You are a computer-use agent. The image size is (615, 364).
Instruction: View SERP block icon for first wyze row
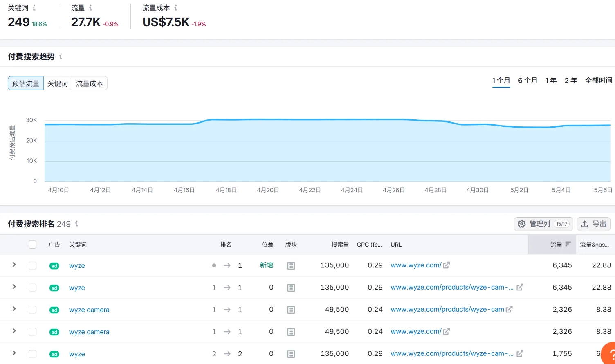click(x=291, y=266)
